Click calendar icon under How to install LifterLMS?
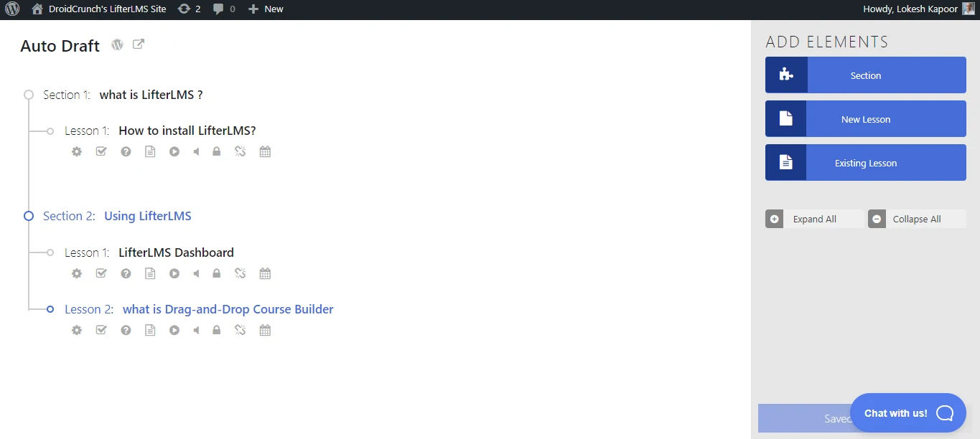Screen dimensions: 980x439 265,151
